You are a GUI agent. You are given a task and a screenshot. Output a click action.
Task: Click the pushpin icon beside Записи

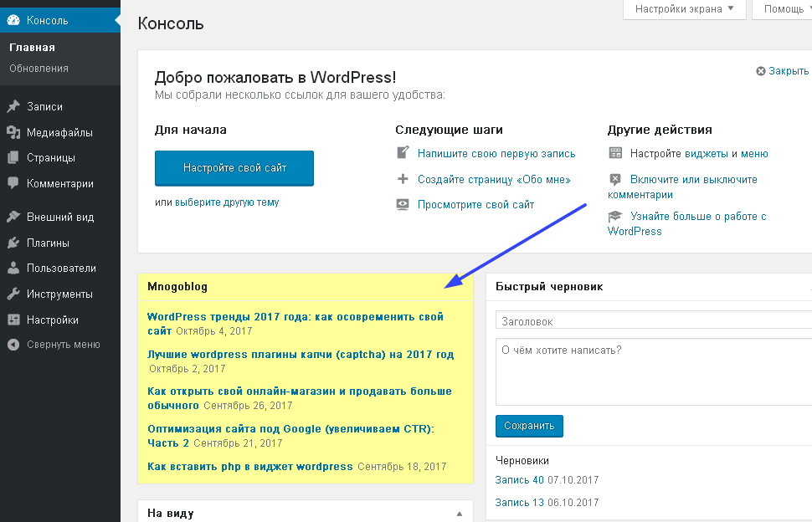tap(13, 106)
